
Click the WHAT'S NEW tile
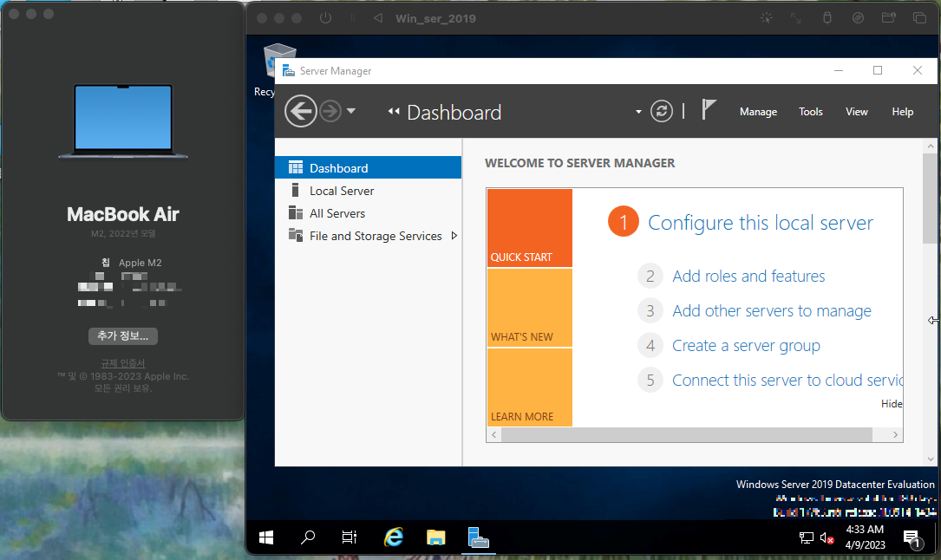529,308
